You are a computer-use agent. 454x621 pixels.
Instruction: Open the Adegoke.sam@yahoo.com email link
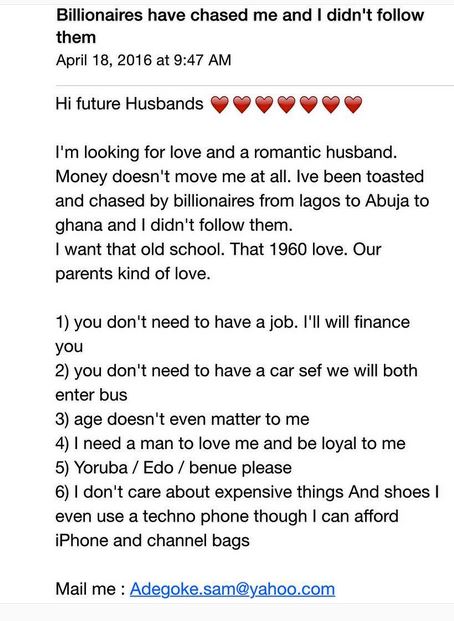tap(232, 589)
